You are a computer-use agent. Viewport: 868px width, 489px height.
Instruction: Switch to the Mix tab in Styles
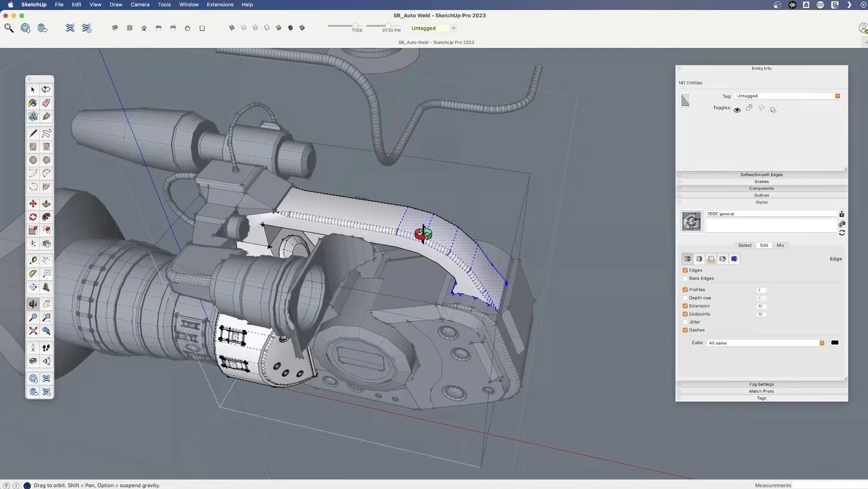click(x=780, y=245)
